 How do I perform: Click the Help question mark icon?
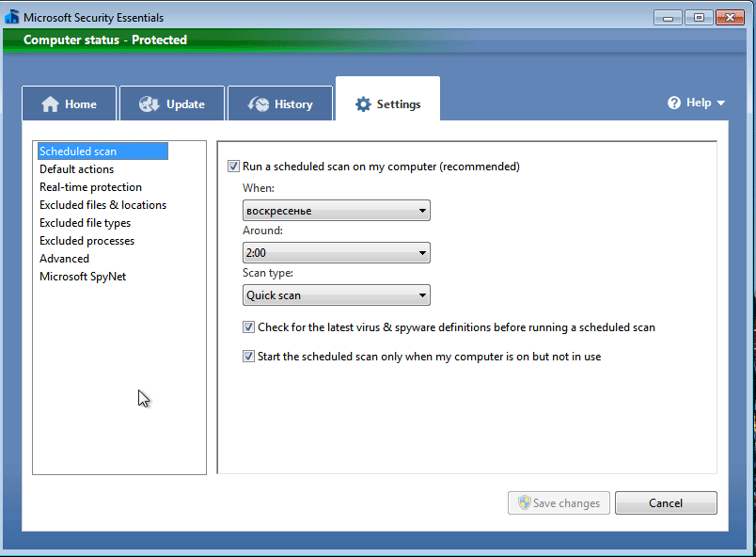[x=674, y=103]
